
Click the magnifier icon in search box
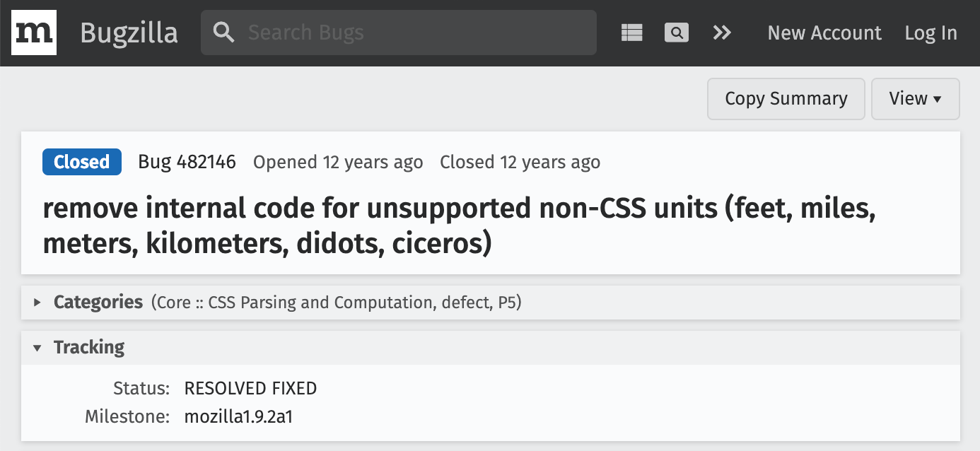pos(223,33)
